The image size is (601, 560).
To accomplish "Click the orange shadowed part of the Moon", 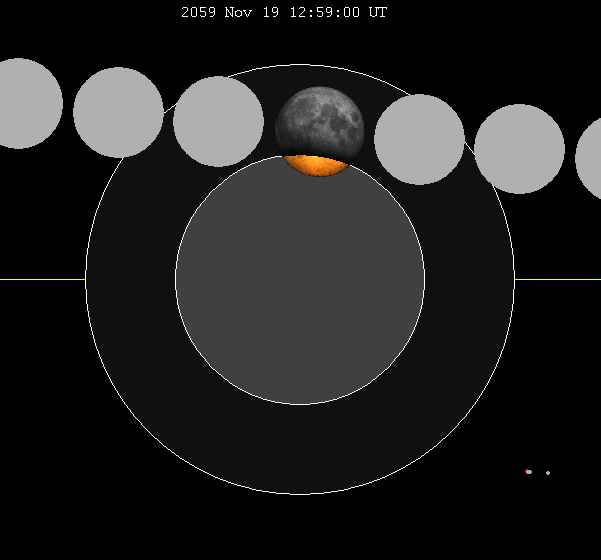I will [x=317, y=166].
